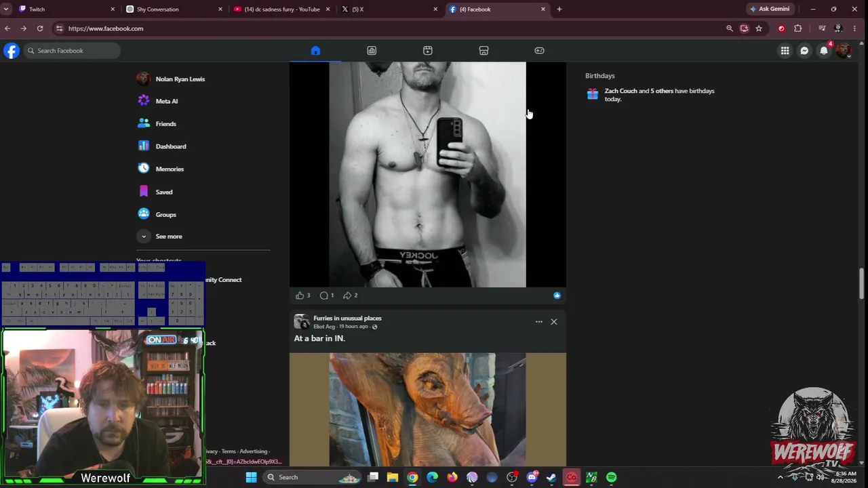The width and height of the screenshot is (868, 488).
Task: Open File Explorer from the taskbar
Action: coord(393,477)
